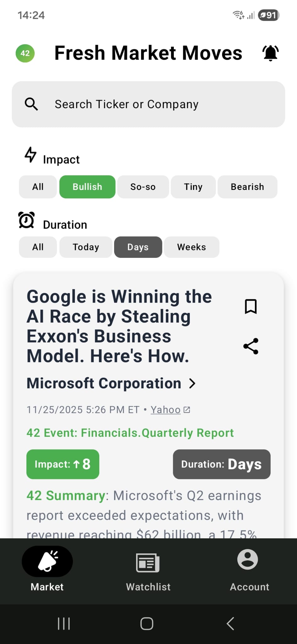Tap the notification bell icon
This screenshot has height=644, width=297.
(270, 53)
